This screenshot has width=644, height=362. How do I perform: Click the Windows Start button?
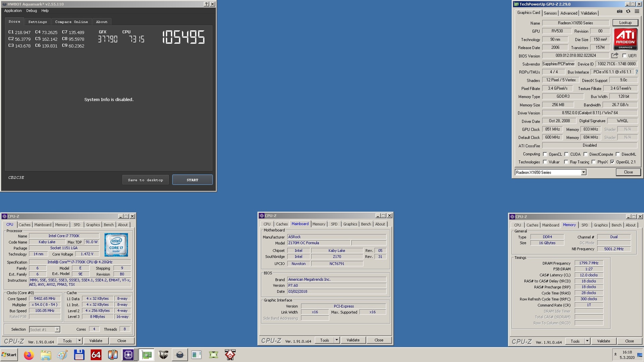pos(9,355)
